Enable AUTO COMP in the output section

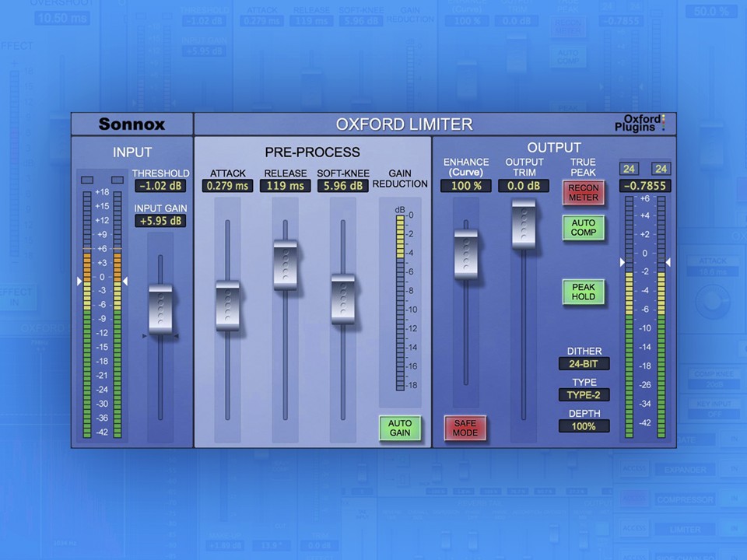pos(583,228)
